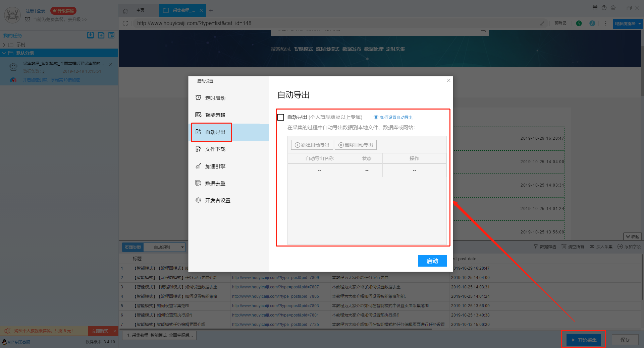Viewport: 644px width, 348px height.
Task: Open the 文件下载 settings section
Action: [x=215, y=149]
